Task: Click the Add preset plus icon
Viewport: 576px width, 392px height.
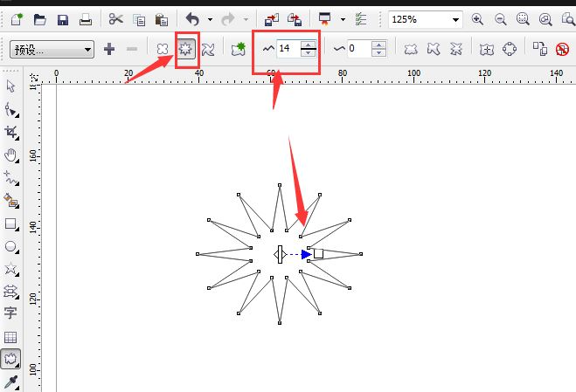Action: (109, 49)
